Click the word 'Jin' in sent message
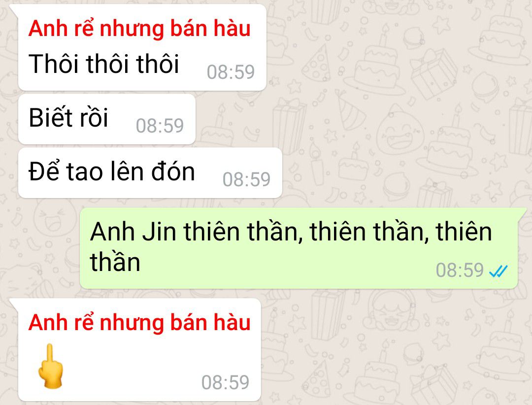Viewport: 532px width, 405px height. pos(159,232)
